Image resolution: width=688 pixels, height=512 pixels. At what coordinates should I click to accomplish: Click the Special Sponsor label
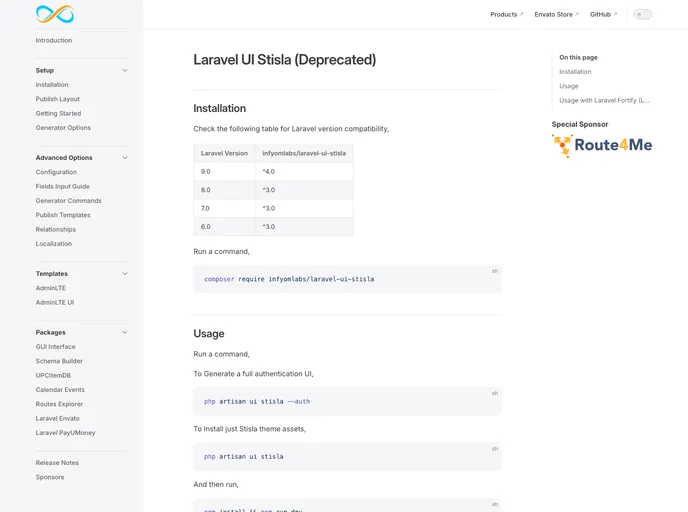pyautogui.click(x=580, y=124)
